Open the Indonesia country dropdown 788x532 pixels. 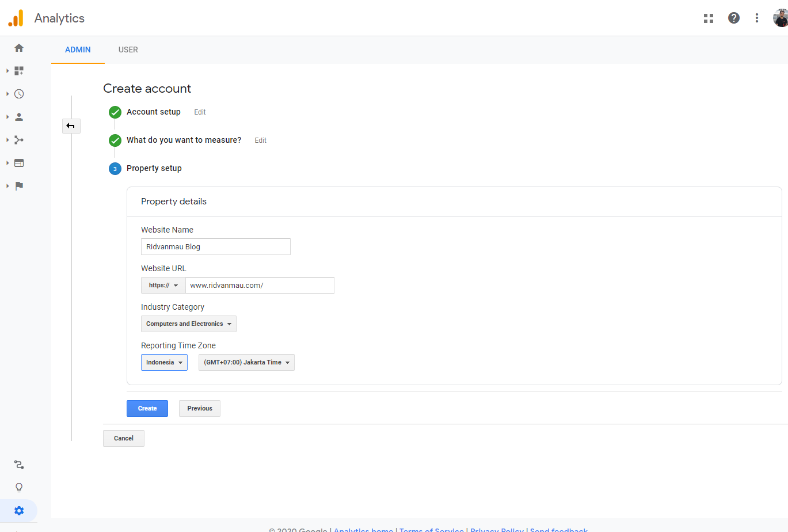coord(164,363)
